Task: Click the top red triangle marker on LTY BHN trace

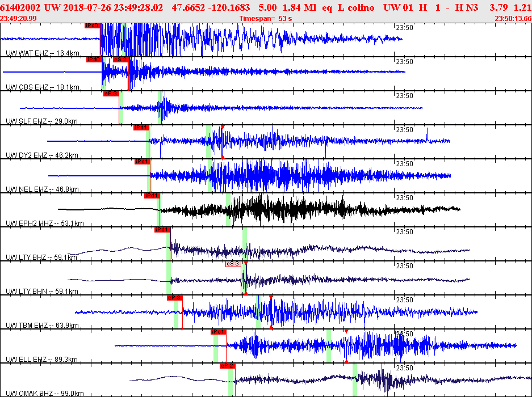Action: [x=246, y=263]
